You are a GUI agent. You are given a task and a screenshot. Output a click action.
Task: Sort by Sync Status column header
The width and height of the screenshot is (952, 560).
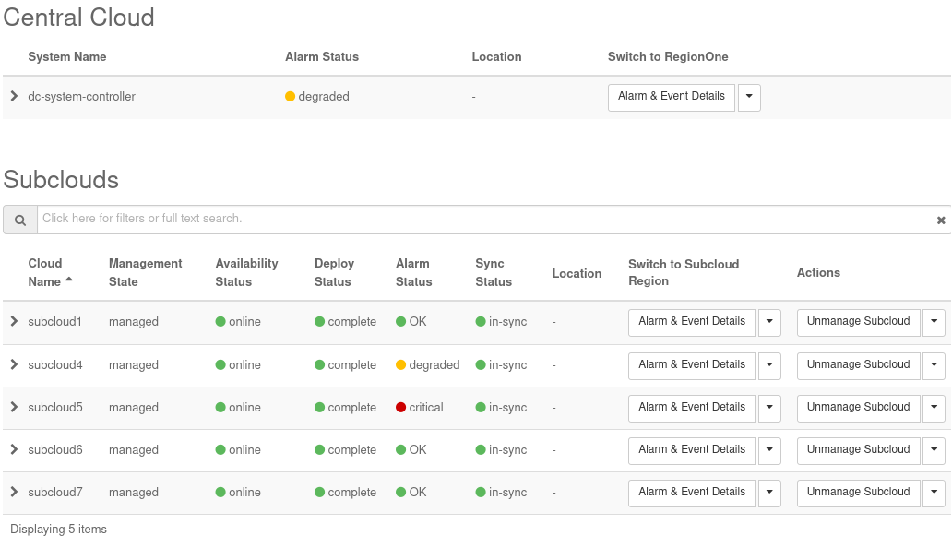pyautogui.click(x=494, y=272)
